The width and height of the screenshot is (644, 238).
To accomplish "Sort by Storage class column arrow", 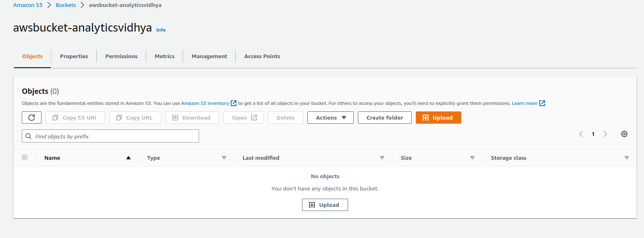I will (627, 158).
